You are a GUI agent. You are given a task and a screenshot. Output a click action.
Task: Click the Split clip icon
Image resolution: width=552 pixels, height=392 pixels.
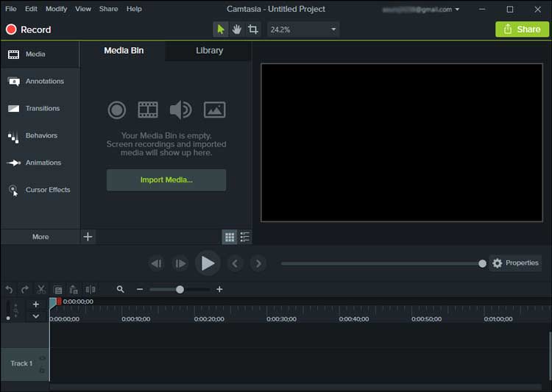click(x=91, y=290)
